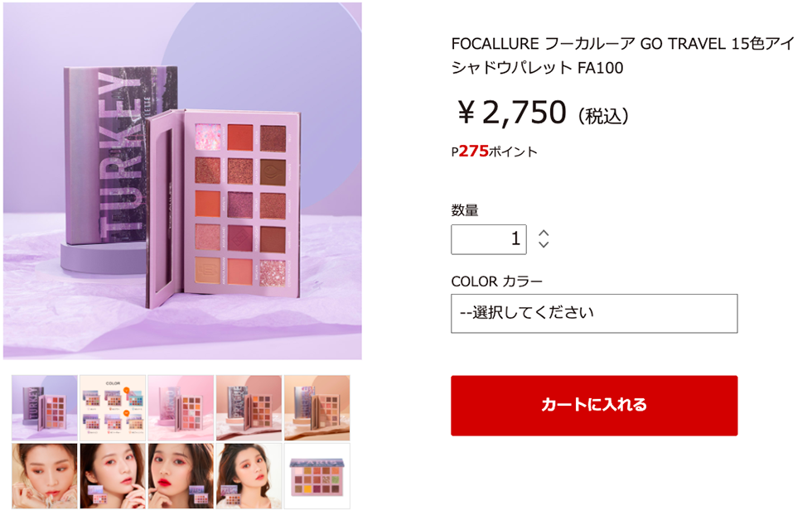The width and height of the screenshot is (812, 510).
Task: Click the quantity decrease arrow
Action: [544, 244]
